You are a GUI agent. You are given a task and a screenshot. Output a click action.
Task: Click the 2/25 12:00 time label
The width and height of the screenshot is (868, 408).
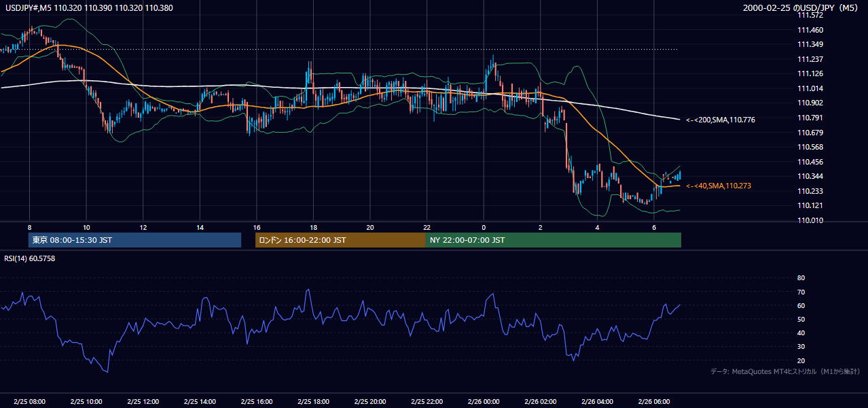(143, 401)
